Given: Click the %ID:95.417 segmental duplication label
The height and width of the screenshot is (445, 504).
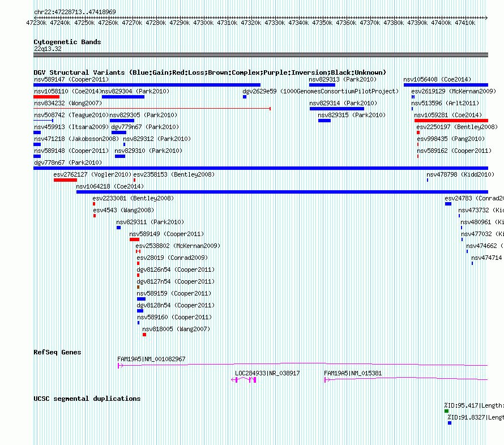Looking at the screenshot, I should click(x=474, y=405).
